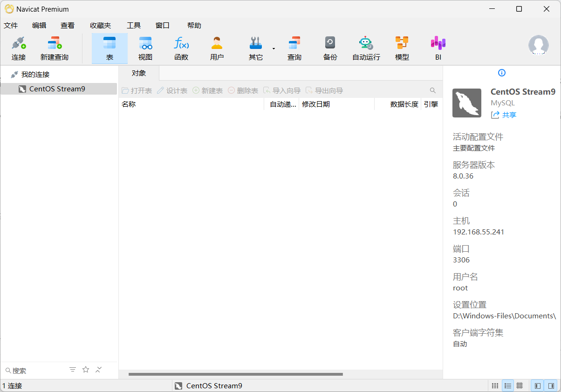Switch to list view in status bar

click(x=508, y=386)
